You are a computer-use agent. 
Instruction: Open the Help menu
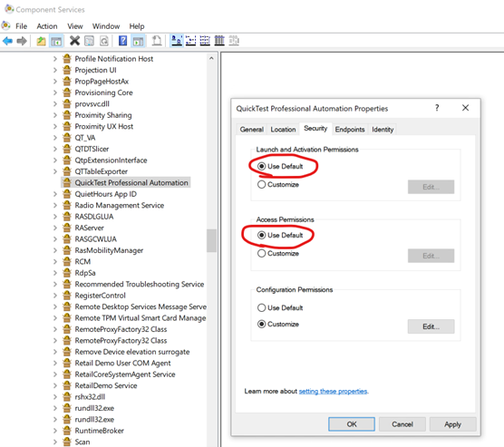point(137,26)
